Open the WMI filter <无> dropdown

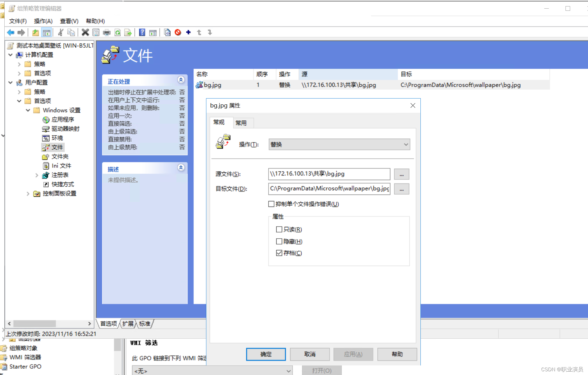(212, 371)
